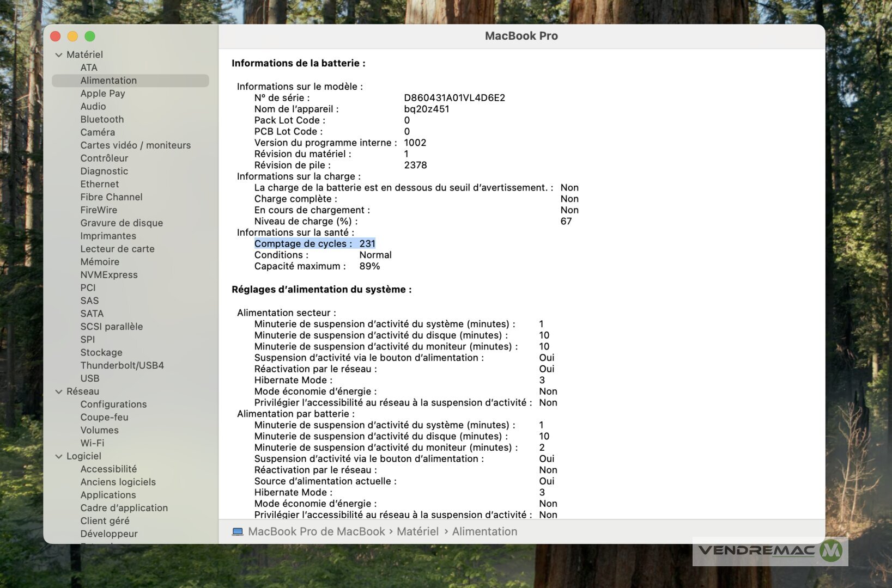Click MacBook Pro de MacBook breadcrumb
The image size is (892, 588).
pos(316,532)
